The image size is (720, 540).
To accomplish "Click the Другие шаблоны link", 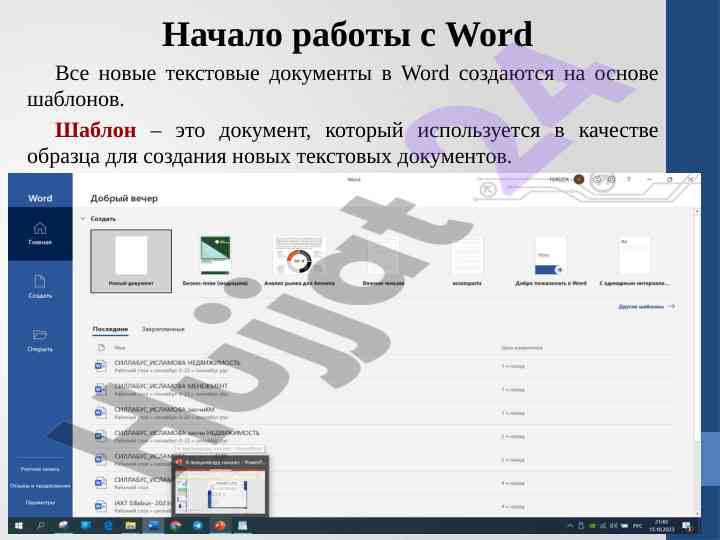I will click(647, 306).
